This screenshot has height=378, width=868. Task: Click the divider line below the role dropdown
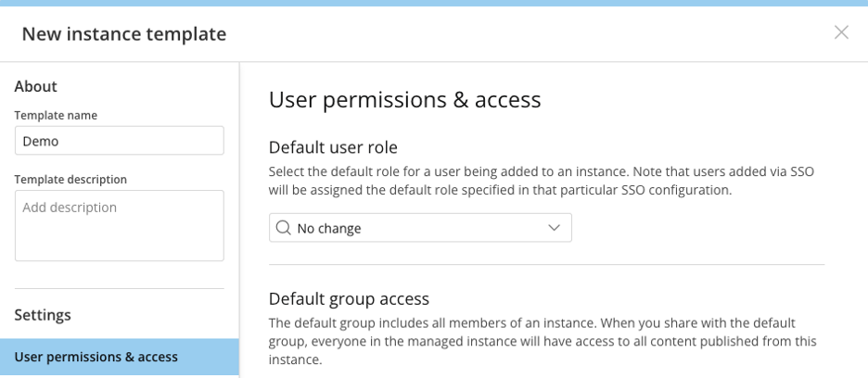547,265
